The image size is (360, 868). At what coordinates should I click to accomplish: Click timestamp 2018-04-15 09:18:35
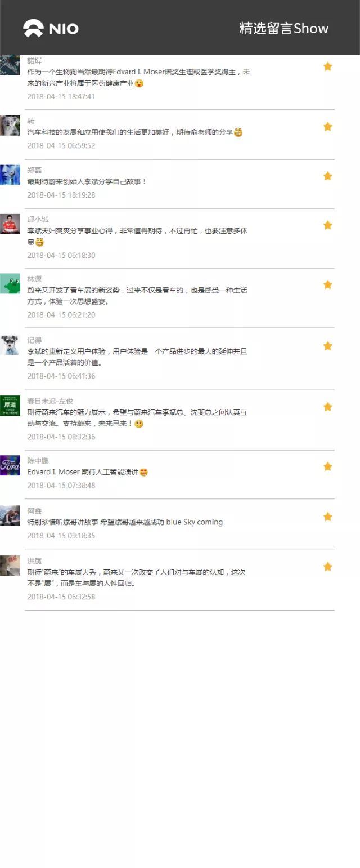(61, 536)
